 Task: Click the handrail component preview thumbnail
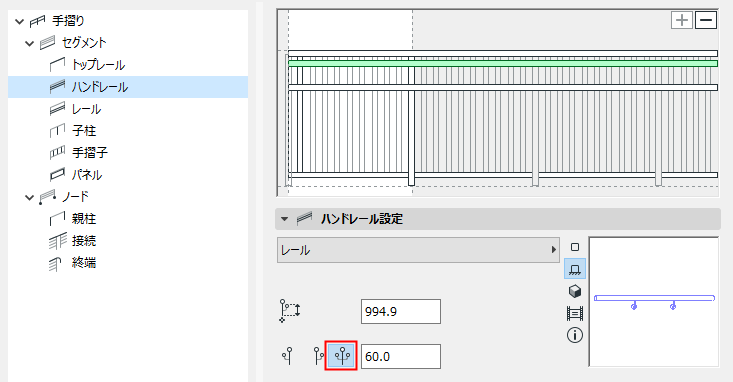(x=654, y=302)
